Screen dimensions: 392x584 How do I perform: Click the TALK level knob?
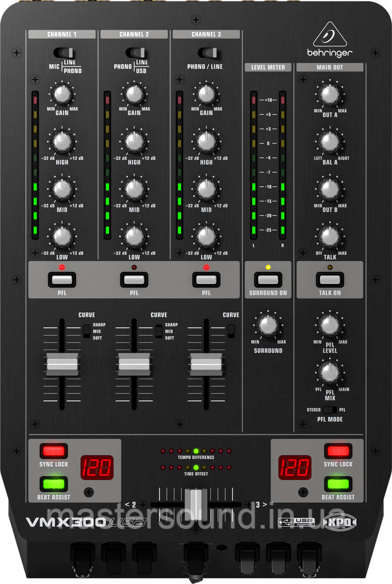pyautogui.click(x=330, y=236)
